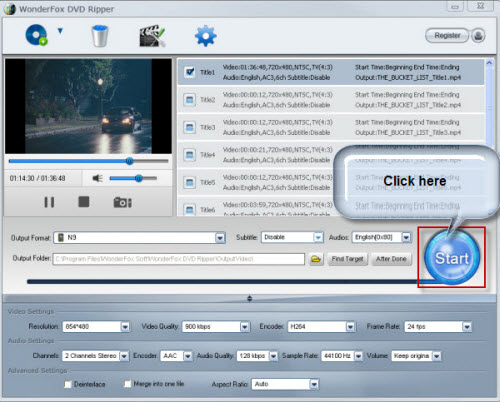Check the Title3 checkbox
Image resolution: width=500 pixels, height=402 pixels.
click(190, 127)
